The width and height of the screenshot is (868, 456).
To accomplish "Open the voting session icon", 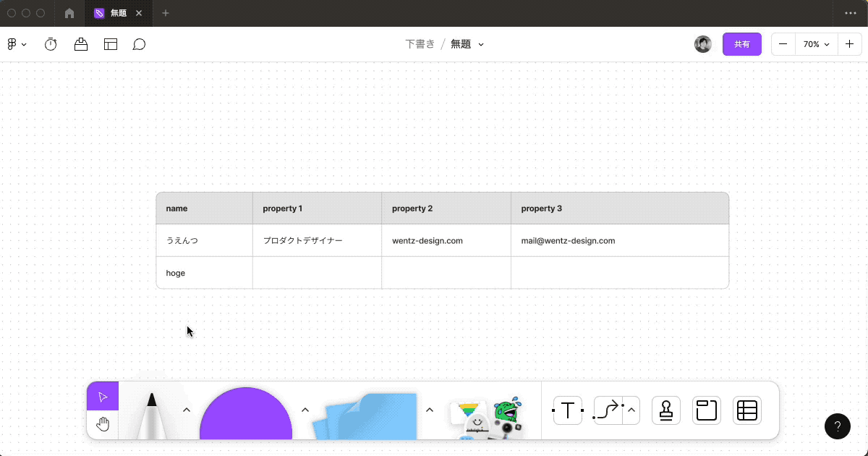I will [81, 44].
